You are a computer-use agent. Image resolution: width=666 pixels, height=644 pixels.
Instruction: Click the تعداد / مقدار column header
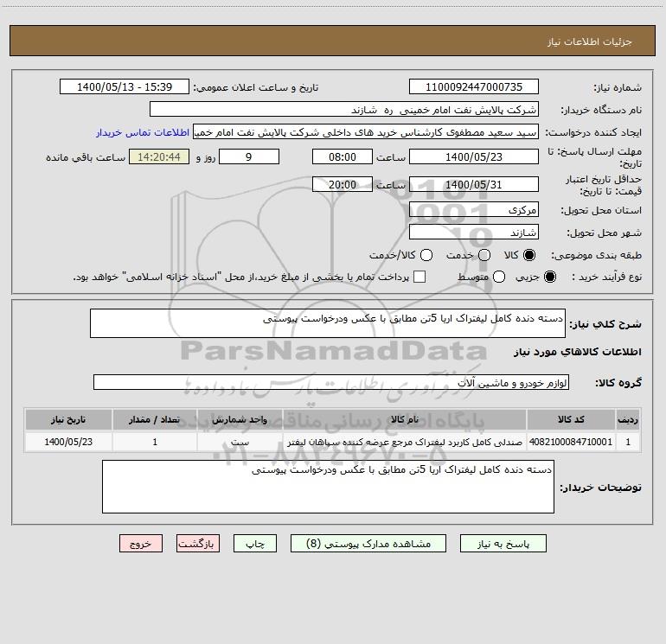[x=155, y=419]
